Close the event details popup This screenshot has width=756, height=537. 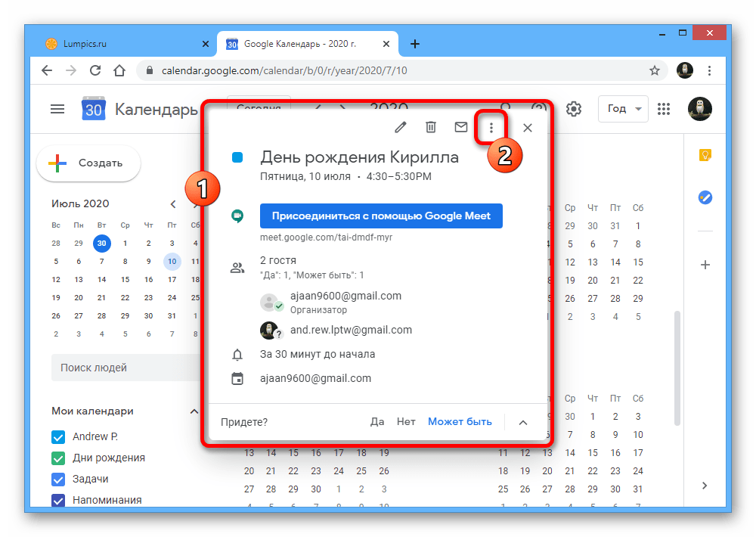528,128
